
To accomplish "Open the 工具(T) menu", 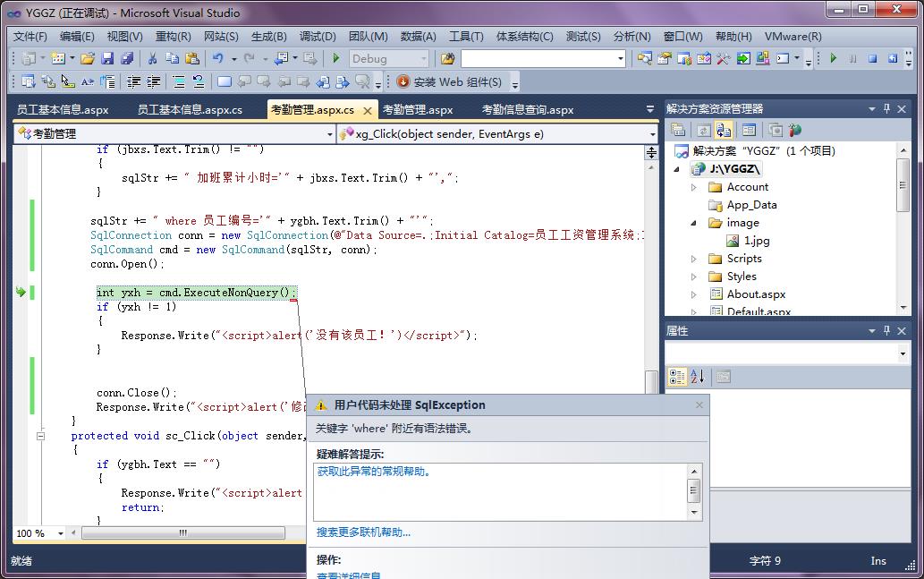I will pyautogui.click(x=466, y=37).
